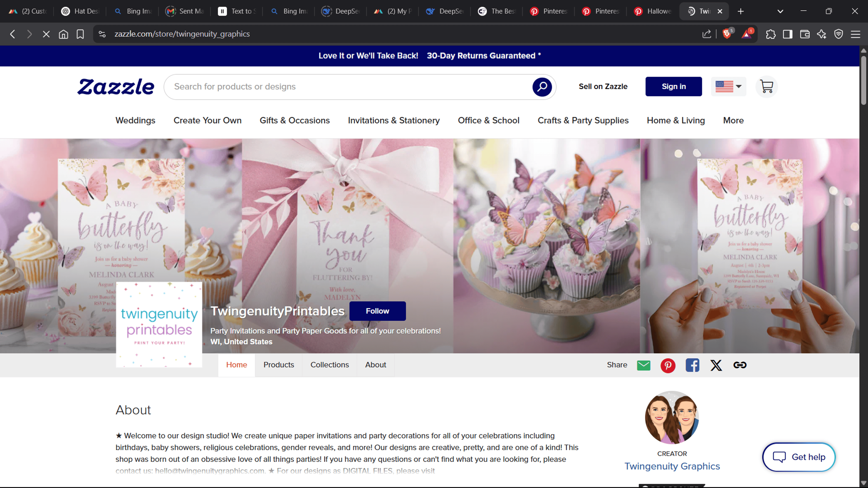Screen dimensions: 868x488
Task: Open Weddings category menu
Action: click(135, 120)
